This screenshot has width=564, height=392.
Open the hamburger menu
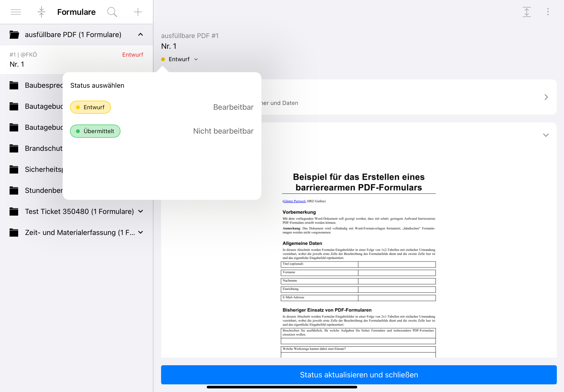coord(16,12)
